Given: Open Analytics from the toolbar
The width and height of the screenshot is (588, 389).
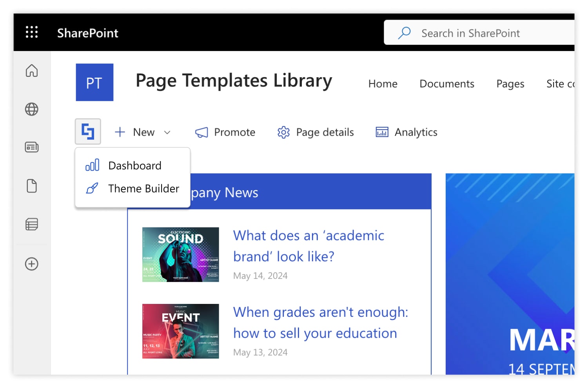Looking at the screenshot, I should point(407,133).
